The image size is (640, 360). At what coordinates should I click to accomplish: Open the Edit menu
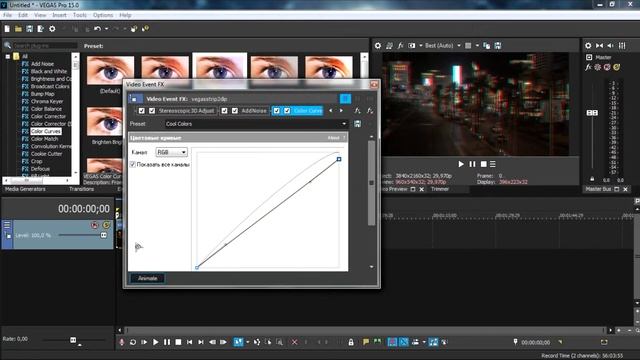(x=23, y=15)
